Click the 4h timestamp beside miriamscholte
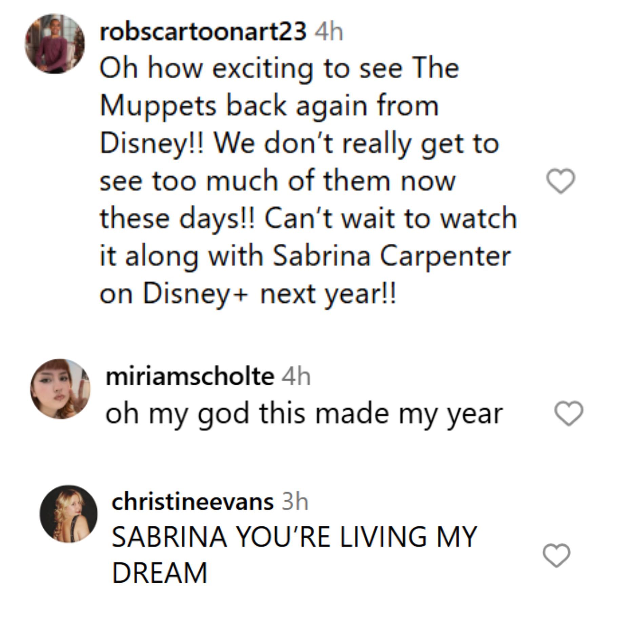 pos(296,377)
